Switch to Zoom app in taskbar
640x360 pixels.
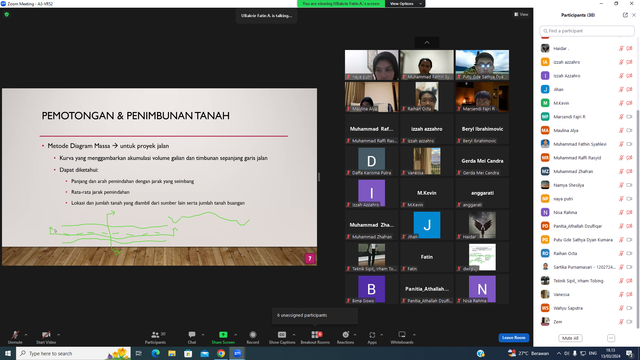[237, 353]
